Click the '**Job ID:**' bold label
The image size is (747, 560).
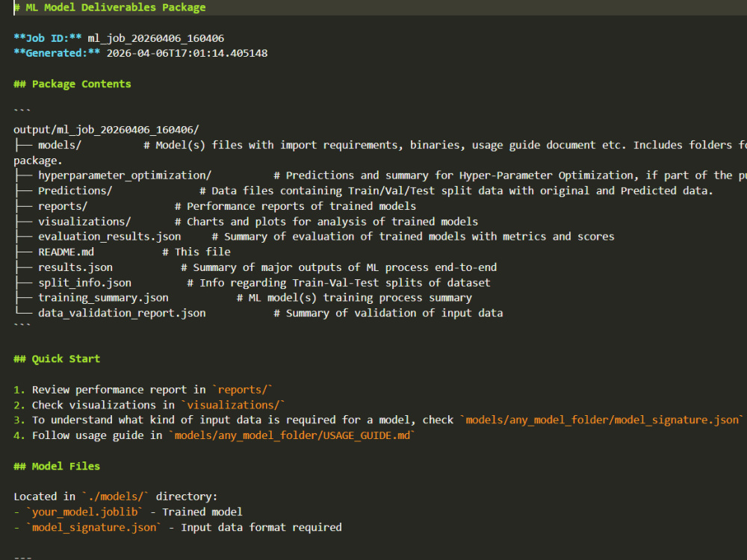(48, 38)
